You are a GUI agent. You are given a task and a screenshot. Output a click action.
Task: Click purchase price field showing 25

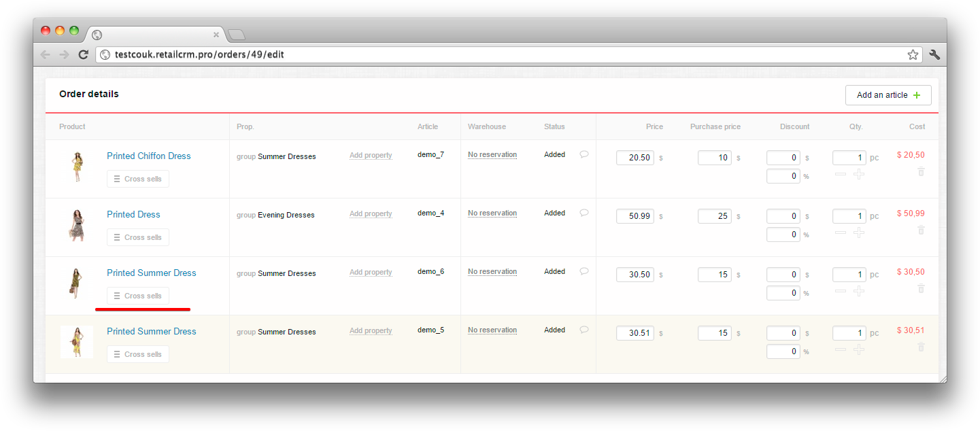pos(715,216)
